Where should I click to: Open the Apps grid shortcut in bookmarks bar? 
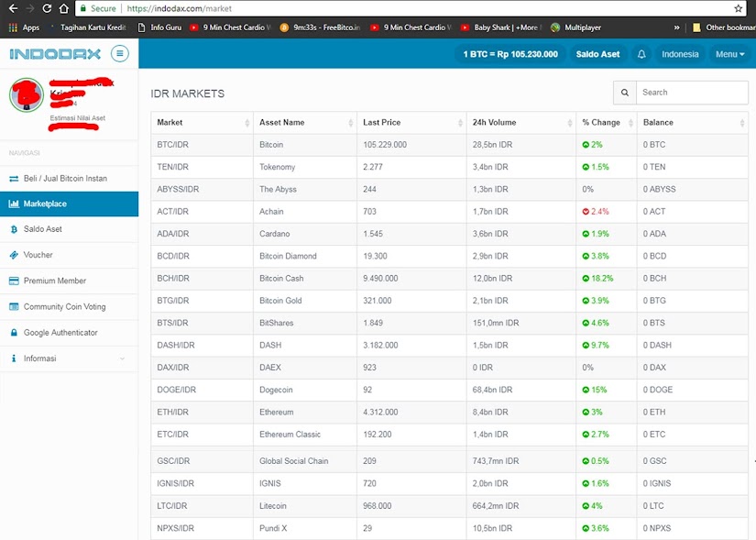(24, 28)
